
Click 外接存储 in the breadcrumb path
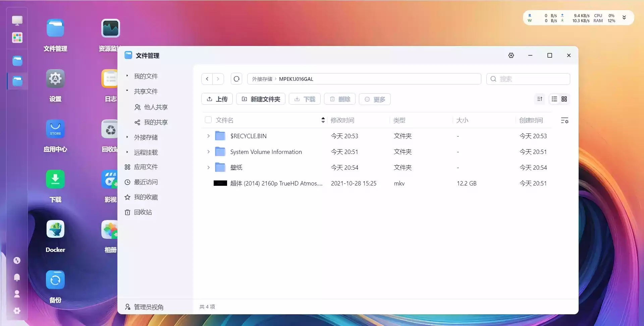coord(262,79)
